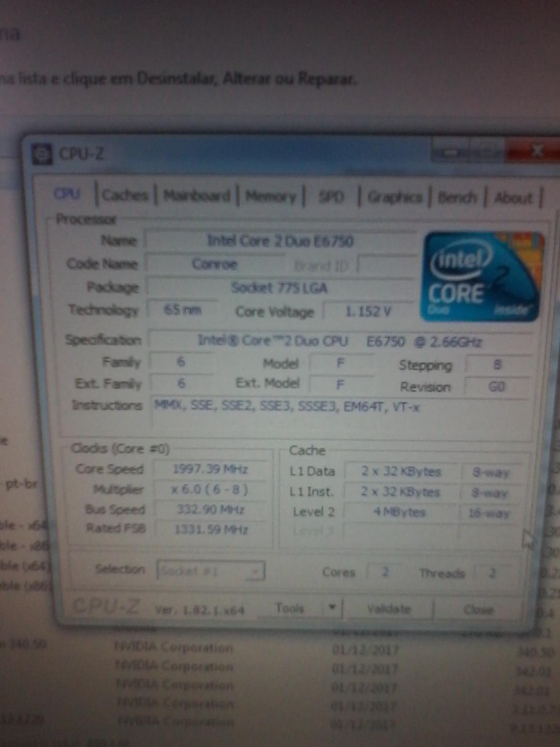Click the Close button in CPU-Z

478,610
